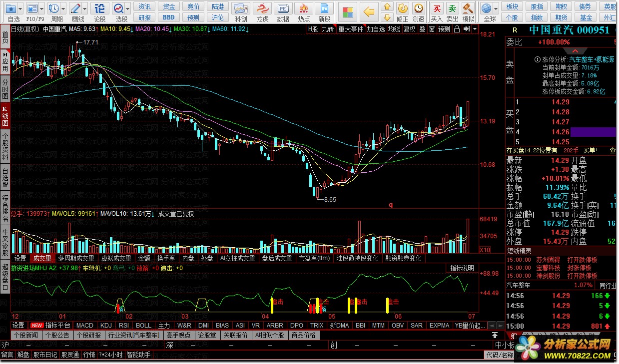
Task: Click the BBD toolbar button
Action: point(169,17)
